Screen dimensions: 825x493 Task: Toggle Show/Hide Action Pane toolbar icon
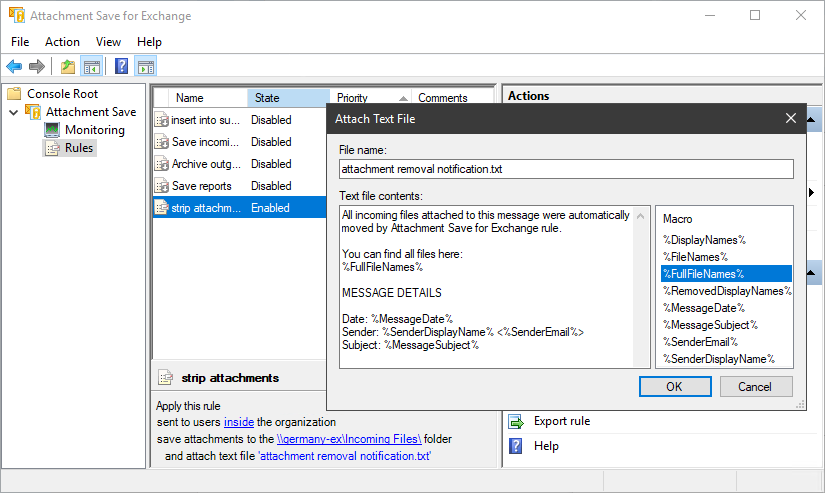pos(146,67)
